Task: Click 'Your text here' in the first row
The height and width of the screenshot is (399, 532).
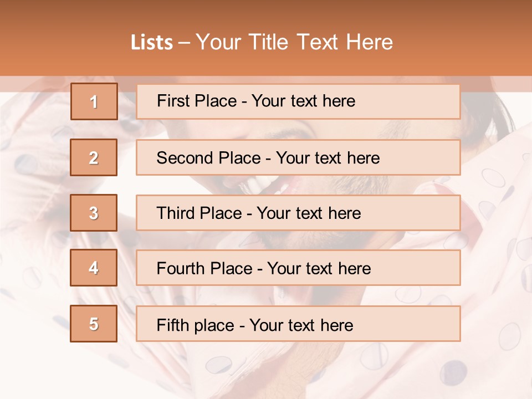Action: click(303, 101)
